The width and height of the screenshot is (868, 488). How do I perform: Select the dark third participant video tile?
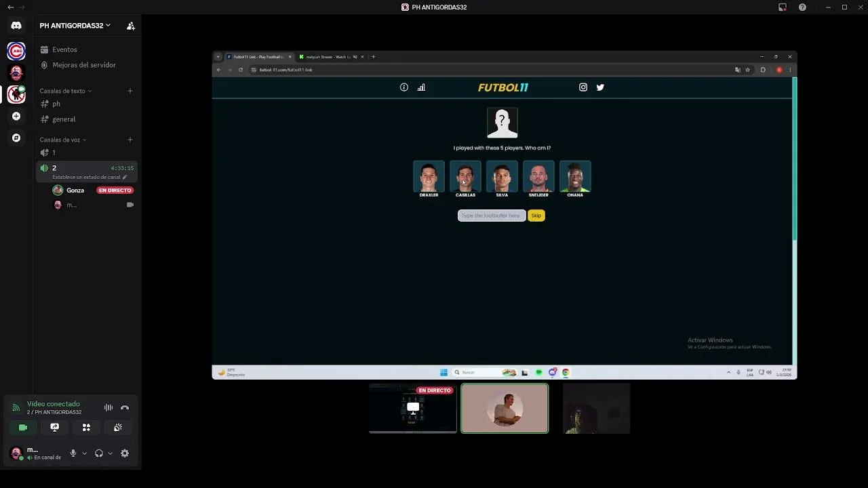596,408
